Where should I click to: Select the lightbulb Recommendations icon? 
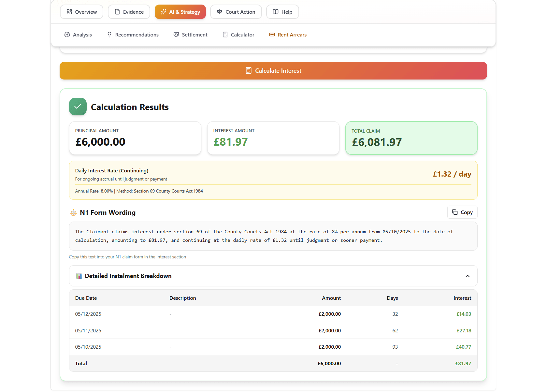109,35
